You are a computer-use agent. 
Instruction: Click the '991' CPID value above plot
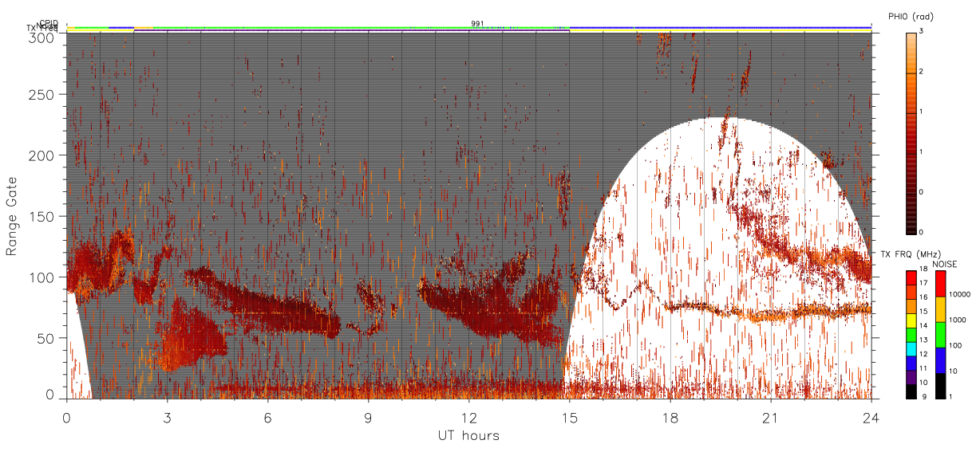point(477,24)
